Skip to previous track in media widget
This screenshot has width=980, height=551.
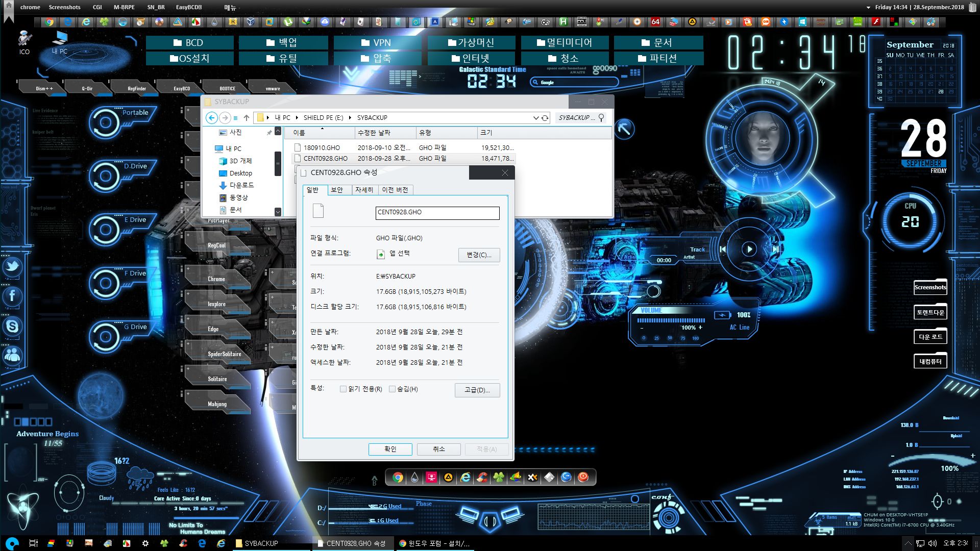pyautogui.click(x=723, y=249)
